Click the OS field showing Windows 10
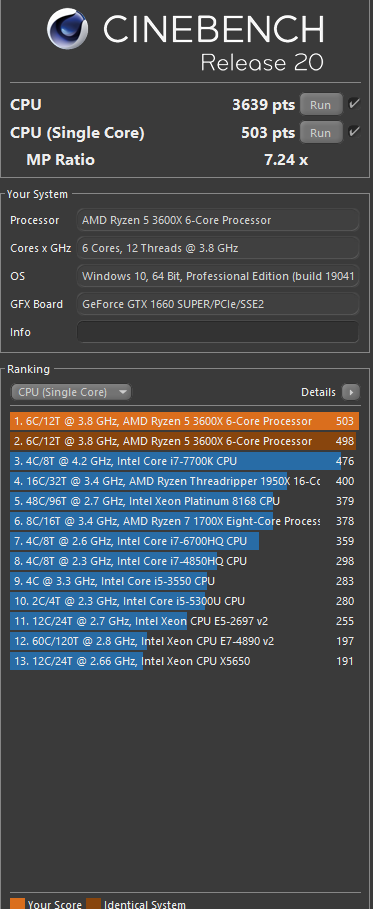The image size is (373, 909). [218, 276]
